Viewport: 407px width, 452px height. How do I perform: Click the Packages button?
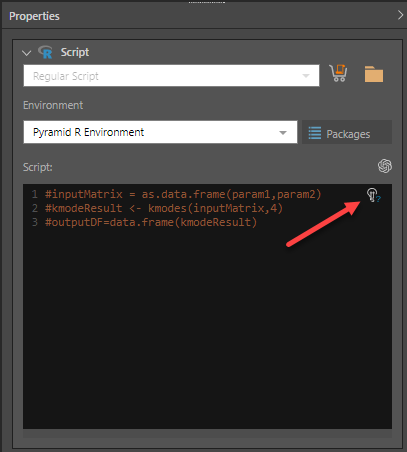pos(347,132)
